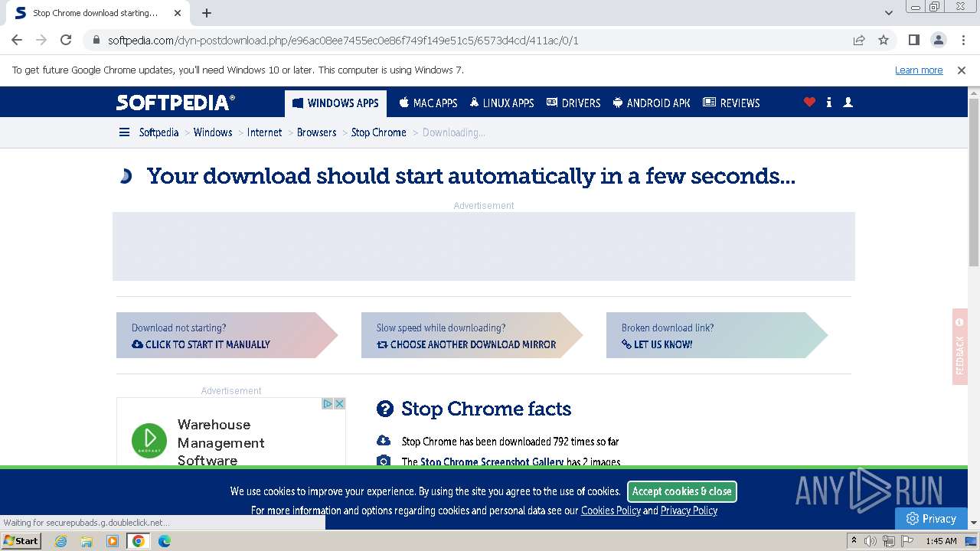This screenshot has width=980, height=551.
Task: Select the Reviews tab
Action: point(731,103)
